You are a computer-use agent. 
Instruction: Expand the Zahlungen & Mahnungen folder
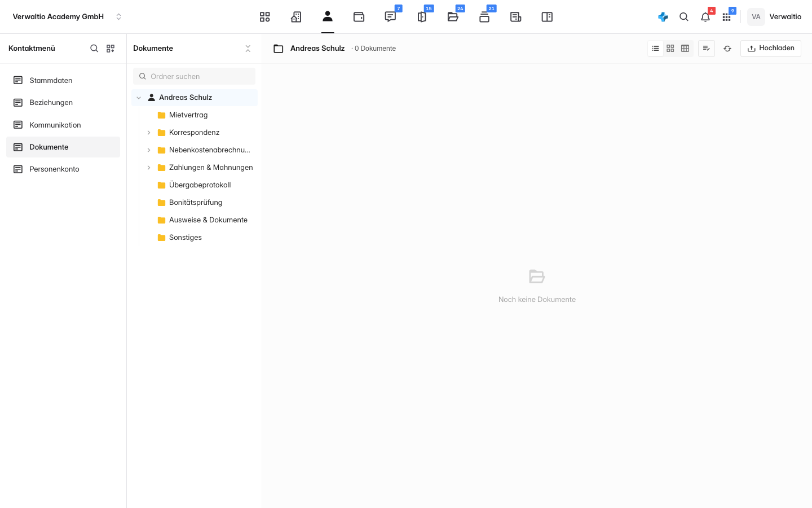149,168
